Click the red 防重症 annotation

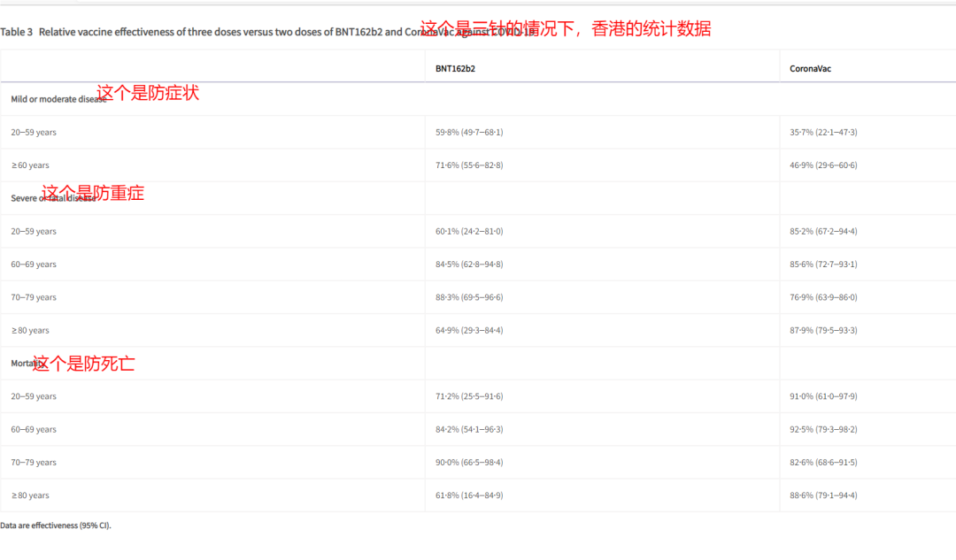click(93, 193)
